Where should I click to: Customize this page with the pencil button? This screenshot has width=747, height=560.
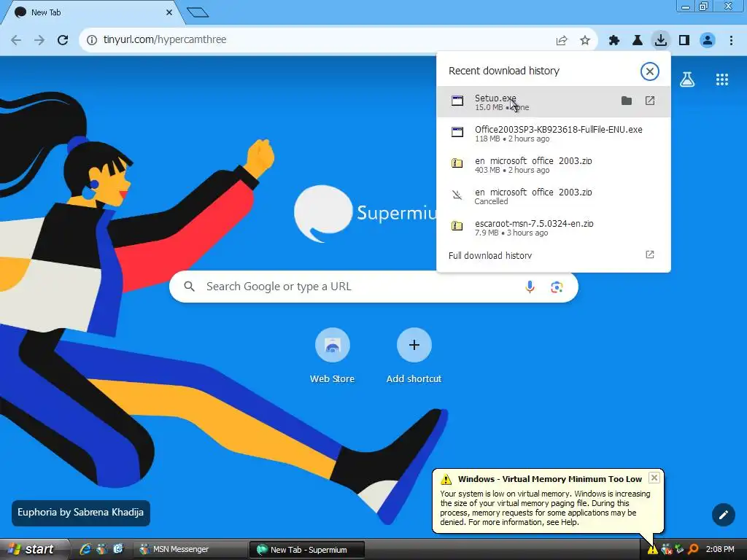723,515
